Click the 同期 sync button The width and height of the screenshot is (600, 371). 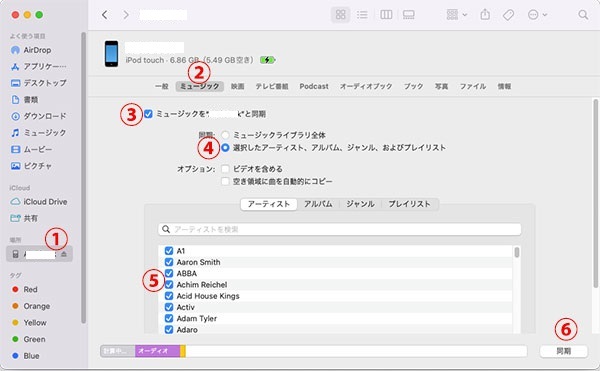pyautogui.click(x=564, y=351)
